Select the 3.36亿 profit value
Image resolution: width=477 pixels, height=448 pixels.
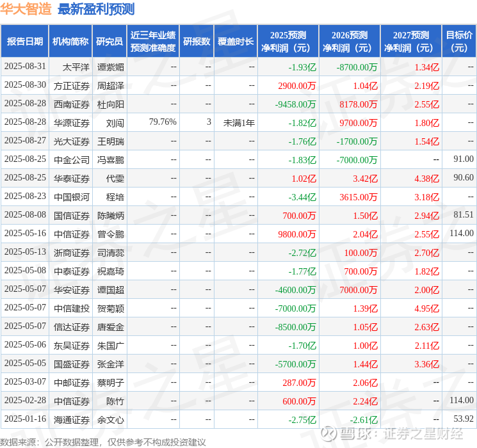427,364
